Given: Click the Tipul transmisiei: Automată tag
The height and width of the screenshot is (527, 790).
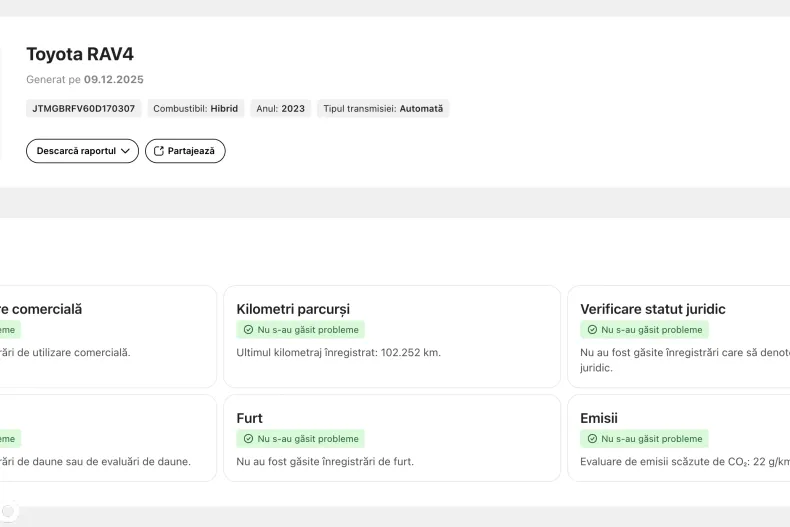Looking at the screenshot, I should coord(383,108).
